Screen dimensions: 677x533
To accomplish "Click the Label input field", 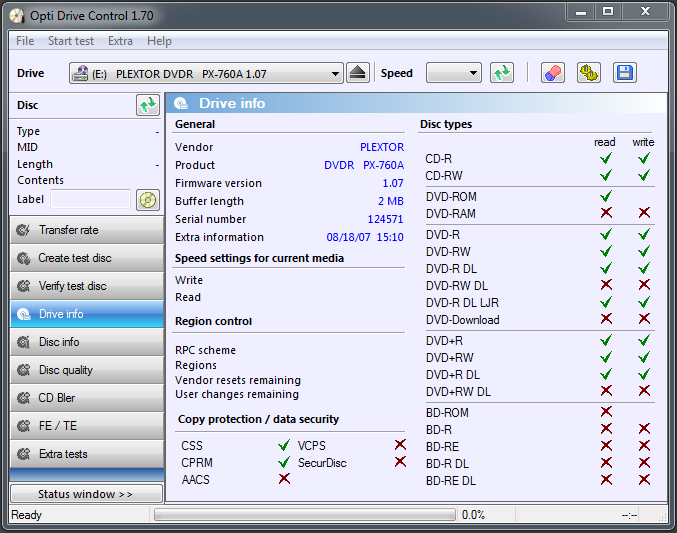I will click(x=90, y=199).
